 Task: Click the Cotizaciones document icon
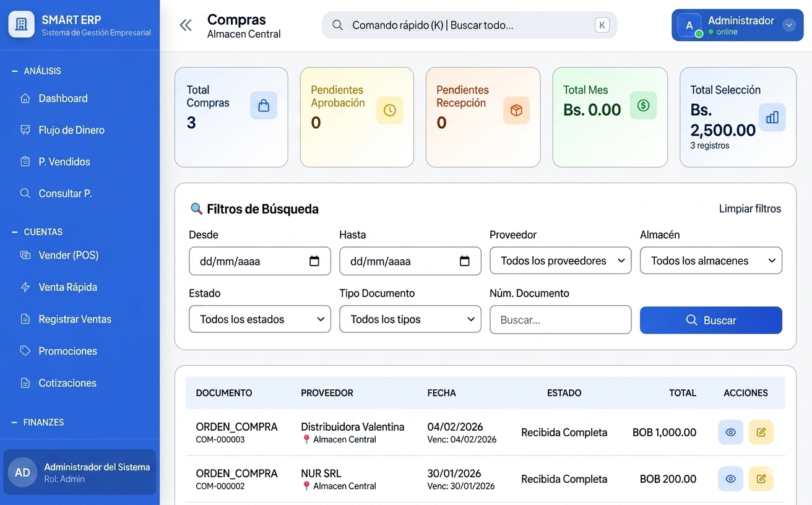tap(25, 383)
